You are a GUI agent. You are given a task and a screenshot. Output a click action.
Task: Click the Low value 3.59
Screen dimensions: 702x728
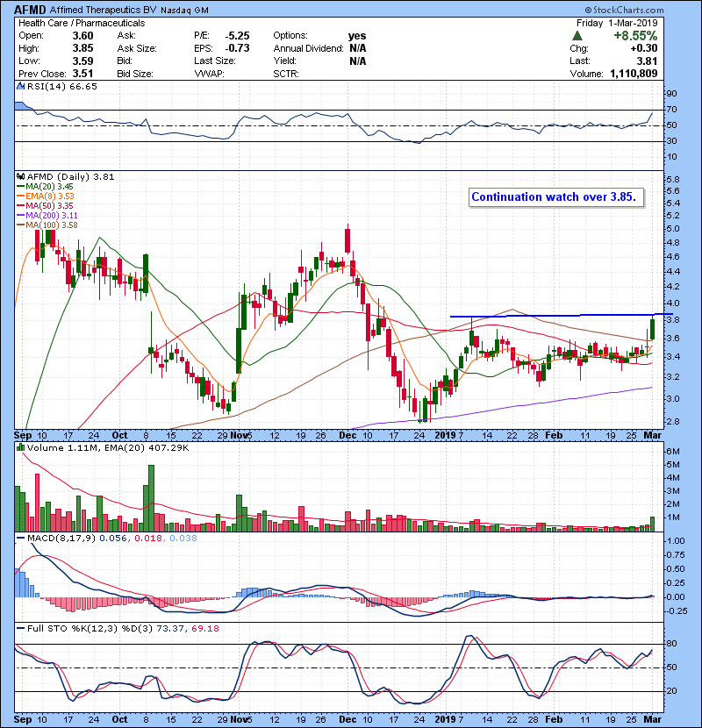point(82,61)
